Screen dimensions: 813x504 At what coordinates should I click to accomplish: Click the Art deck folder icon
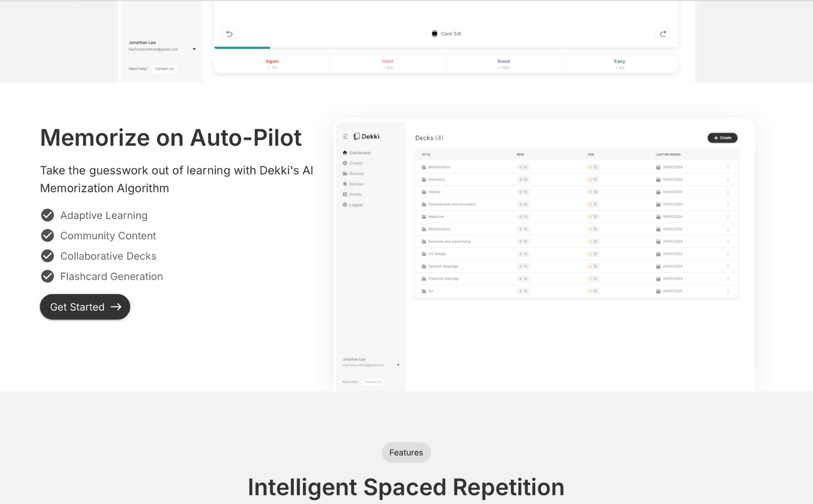pos(424,291)
